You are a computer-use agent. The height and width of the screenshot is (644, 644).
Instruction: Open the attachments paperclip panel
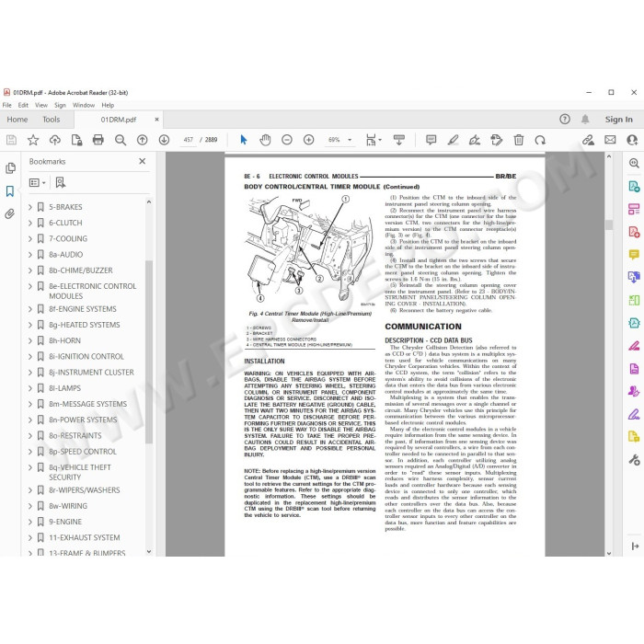[x=9, y=214]
